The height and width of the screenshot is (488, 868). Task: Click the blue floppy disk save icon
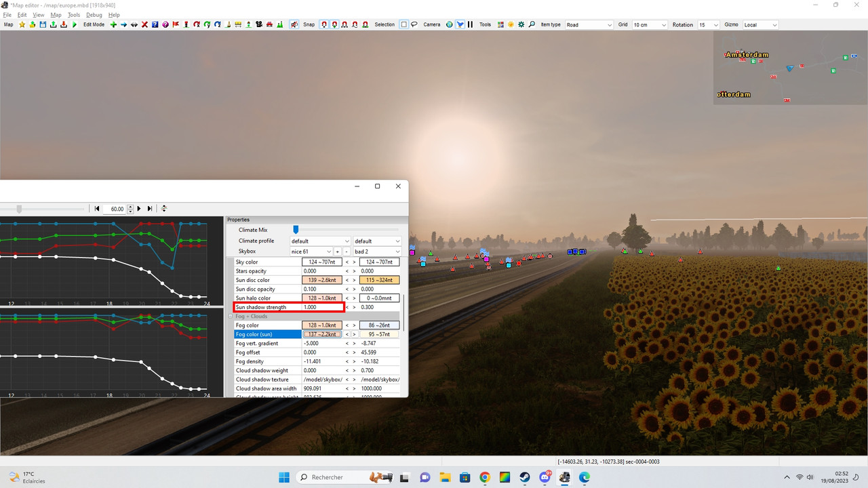coord(43,24)
